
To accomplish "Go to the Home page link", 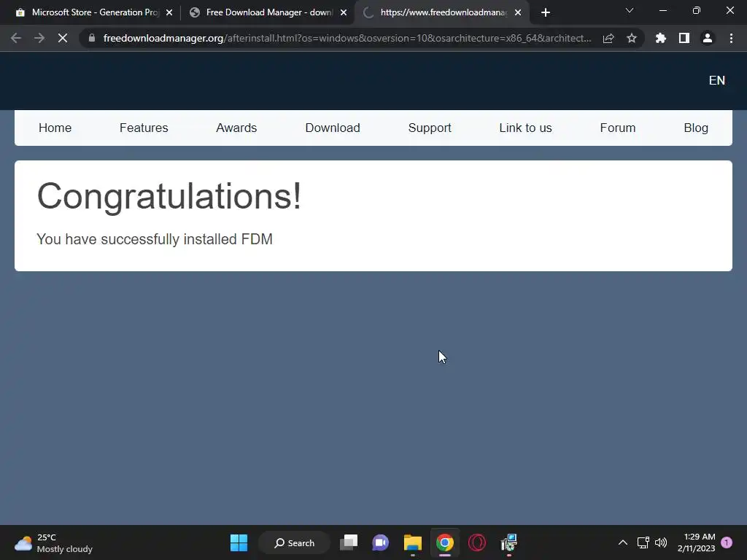I will click(x=55, y=128).
